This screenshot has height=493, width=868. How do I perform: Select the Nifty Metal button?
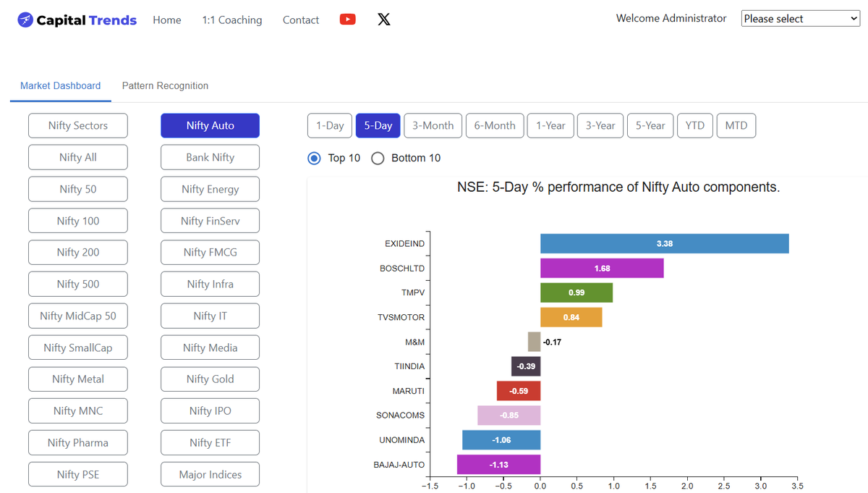78,379
